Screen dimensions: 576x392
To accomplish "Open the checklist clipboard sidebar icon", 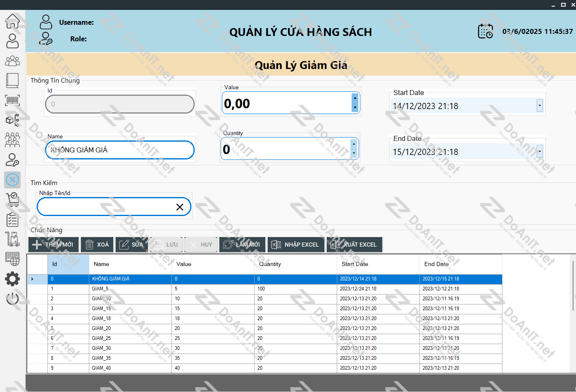I will (x=12, y=219).
